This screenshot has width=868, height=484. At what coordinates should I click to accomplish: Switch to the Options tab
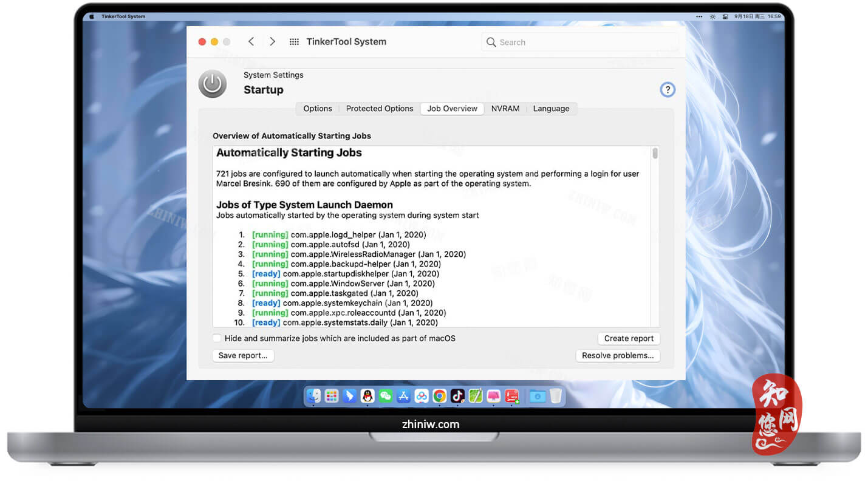pyautogui.click(x=318, y=109)
